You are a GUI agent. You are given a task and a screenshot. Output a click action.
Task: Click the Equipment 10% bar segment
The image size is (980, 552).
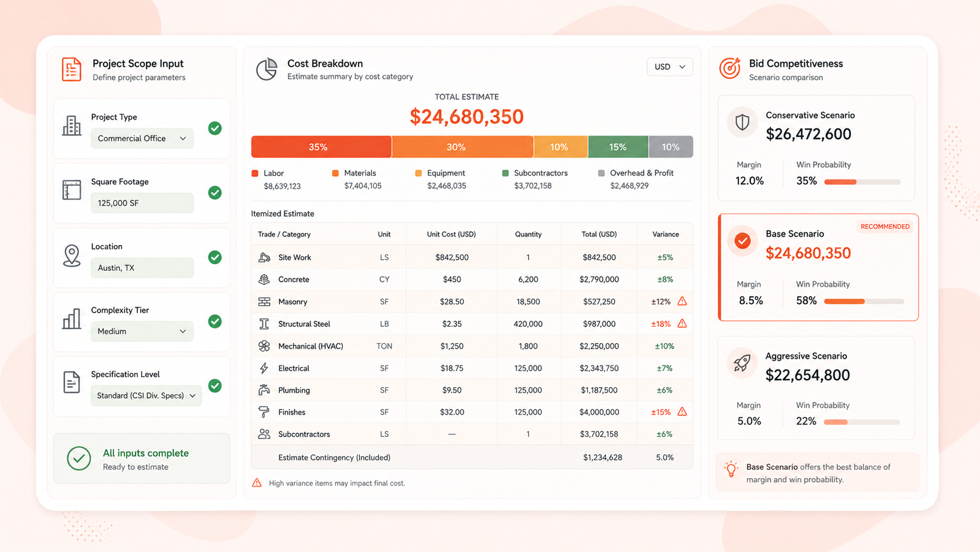[x=560, y=147]
